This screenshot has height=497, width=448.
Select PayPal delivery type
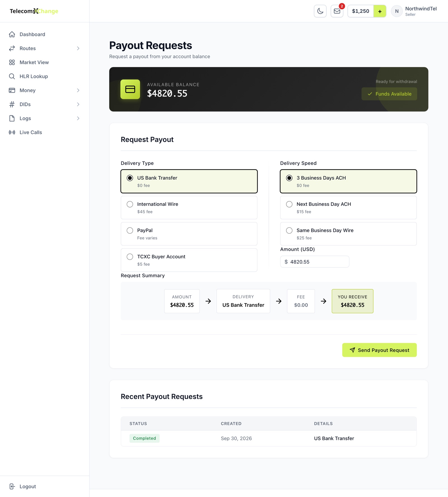click(189, 234)
